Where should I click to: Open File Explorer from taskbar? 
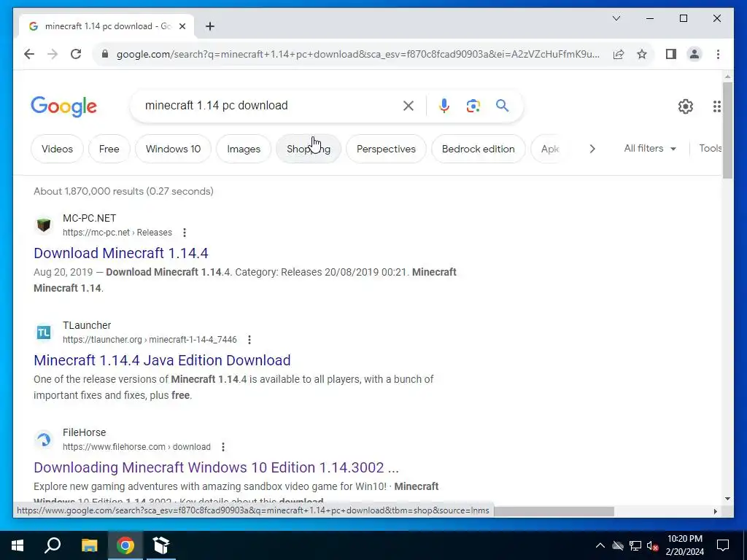pyautogui.click(x=89, y=545)
